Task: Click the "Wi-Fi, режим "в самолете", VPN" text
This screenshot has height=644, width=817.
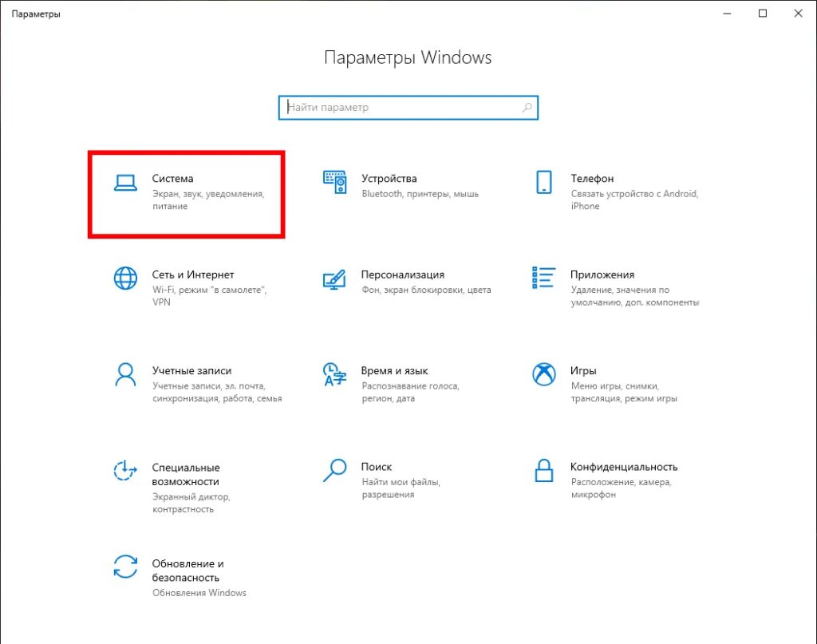Action: (x=210, y=296)
